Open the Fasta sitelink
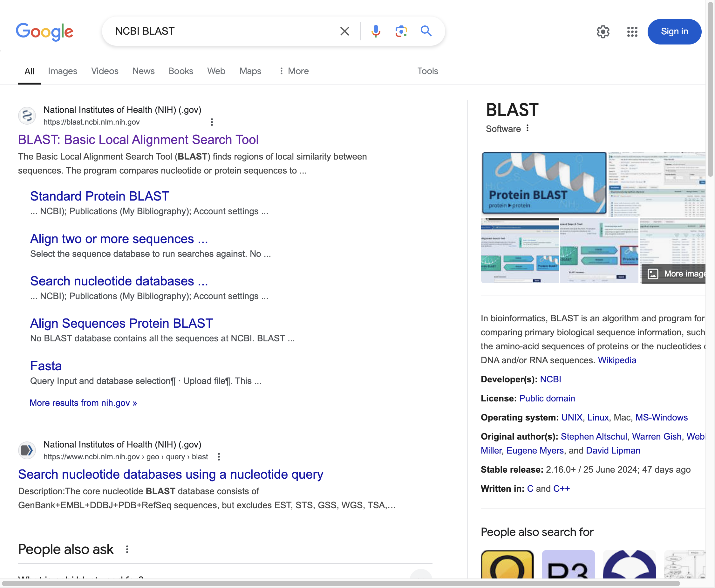 pyautogui.click(x=46, y=366)
